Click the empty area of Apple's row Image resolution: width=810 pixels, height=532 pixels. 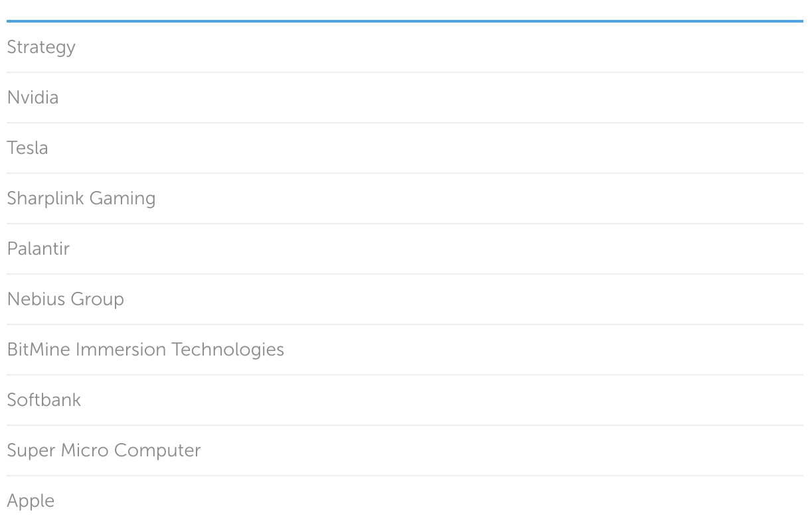coord(465,501)
